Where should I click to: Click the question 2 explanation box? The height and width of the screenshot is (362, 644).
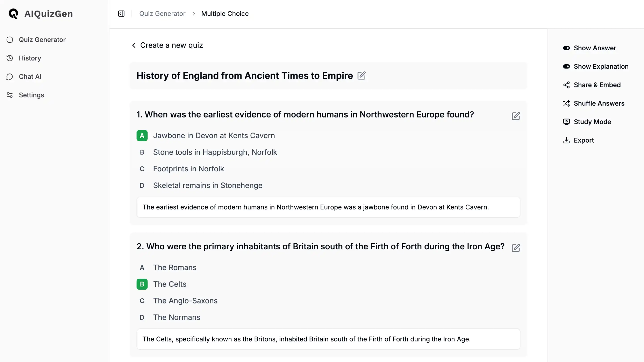(328, 339)
